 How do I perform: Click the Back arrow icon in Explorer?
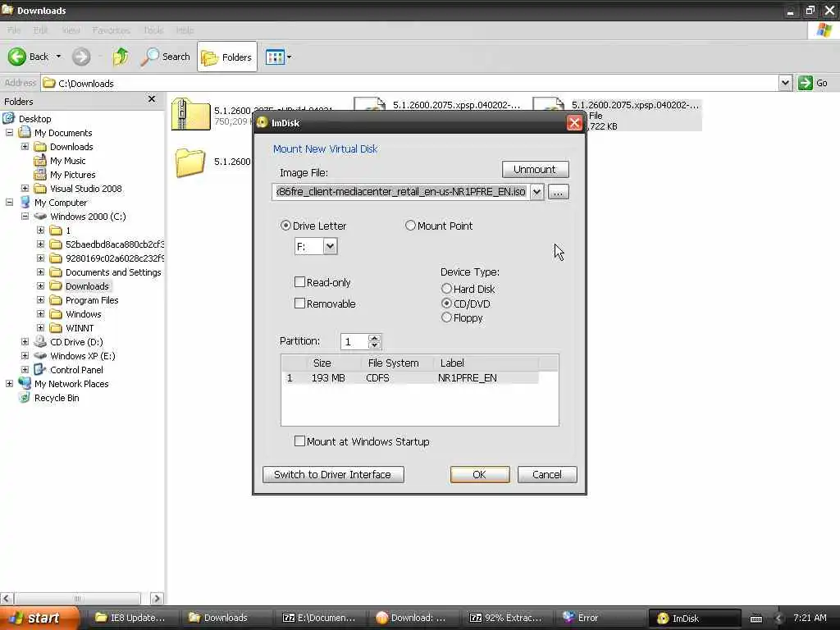[16, 57]
